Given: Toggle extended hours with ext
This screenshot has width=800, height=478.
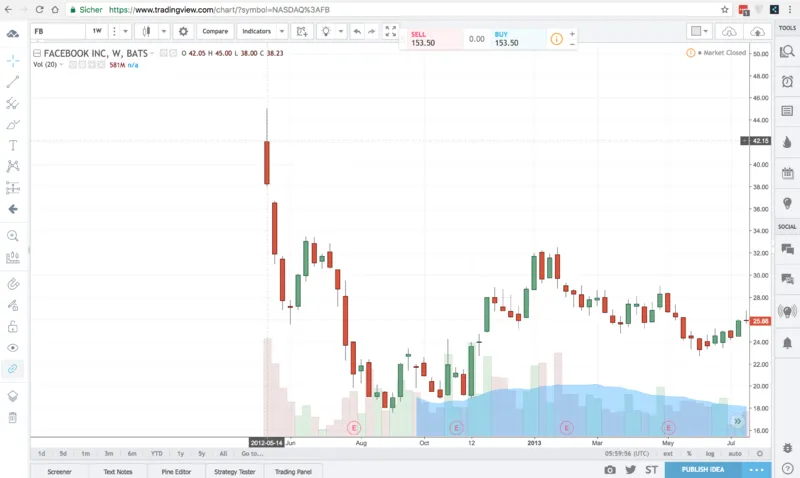Looking at the screenshot, I should (x=668, y=454).
